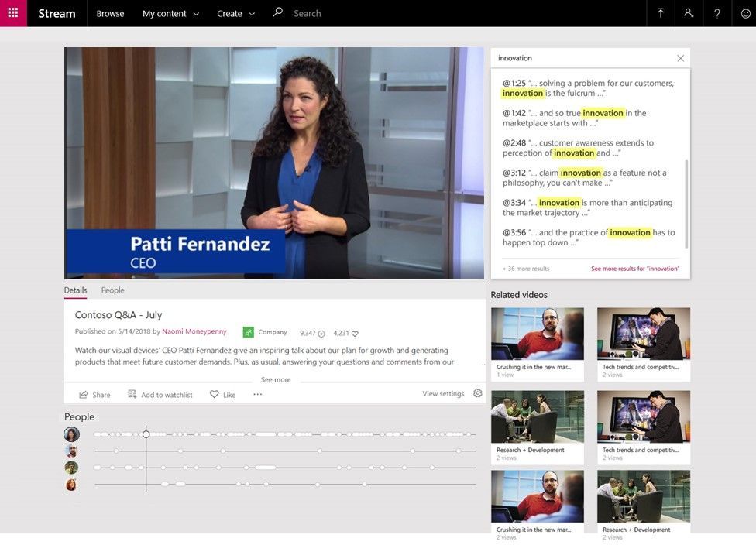
Task: Clear the innovation transcript search with the X
Action: [x=680, y=58]
